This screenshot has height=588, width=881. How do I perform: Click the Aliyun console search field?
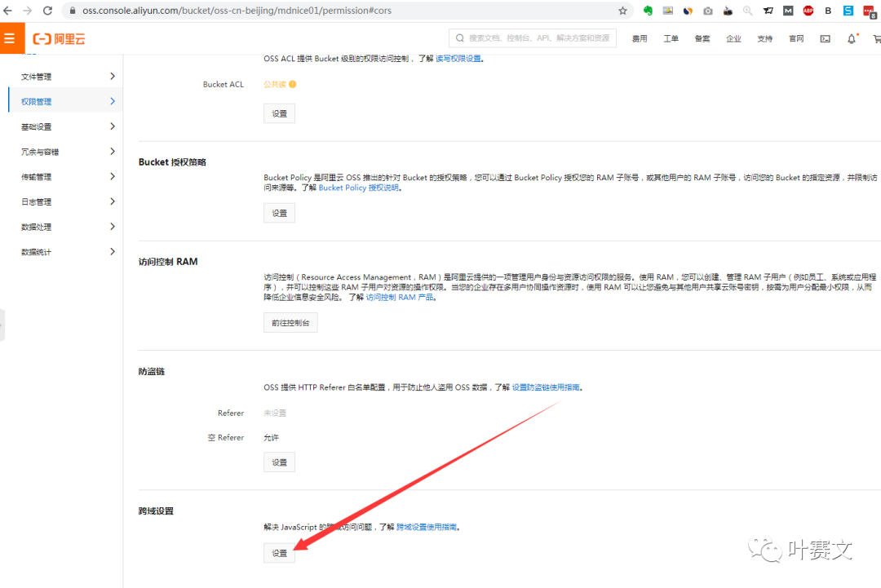[533, 38]
